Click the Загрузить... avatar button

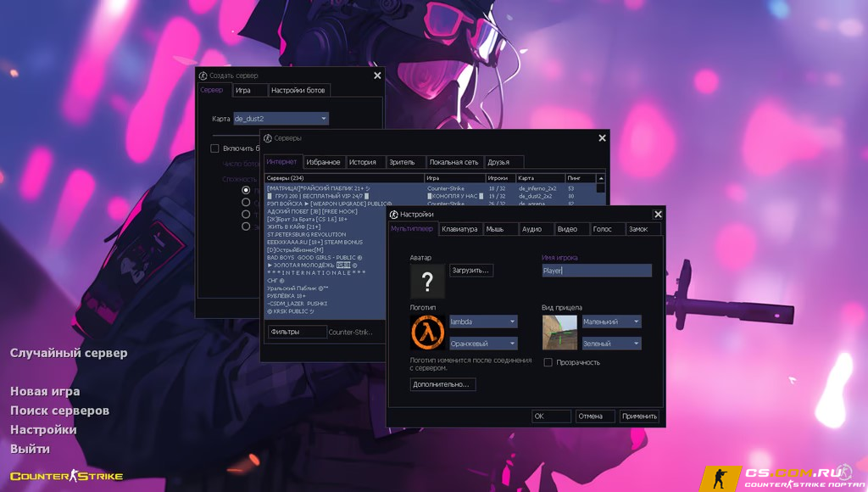coord(470,271)
